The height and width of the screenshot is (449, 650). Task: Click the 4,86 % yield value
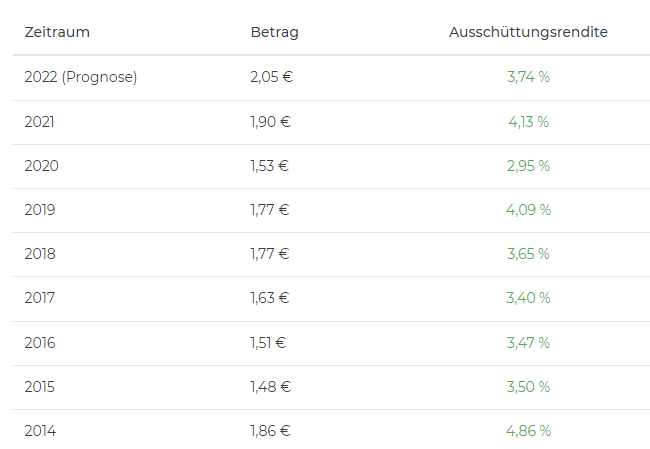528,431
